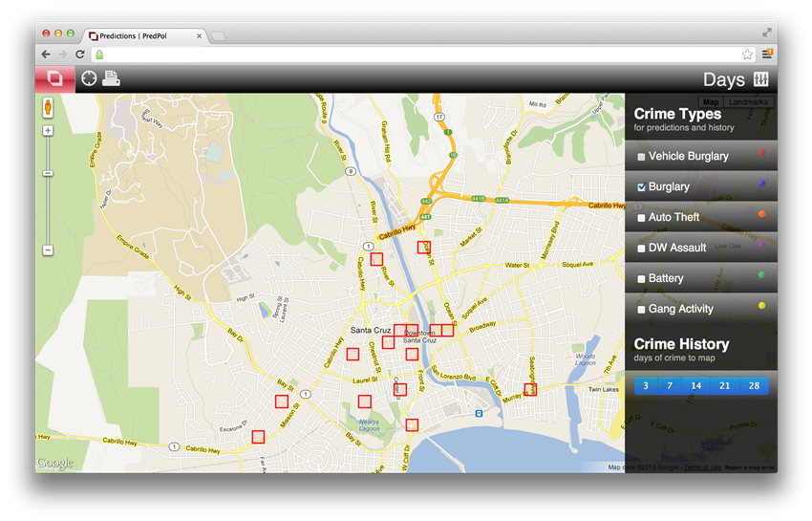Click the browser back arrow

(46, 54)
